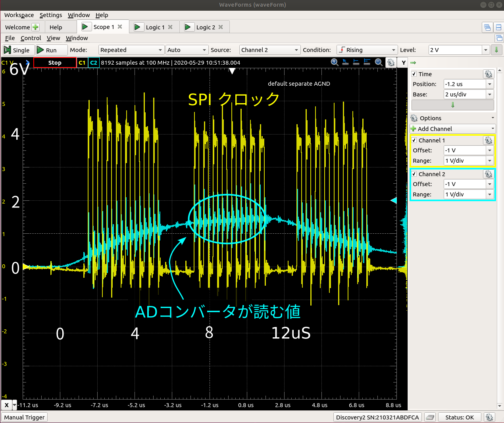
Task: Click the C2 channel indicator
Action: 94,63
